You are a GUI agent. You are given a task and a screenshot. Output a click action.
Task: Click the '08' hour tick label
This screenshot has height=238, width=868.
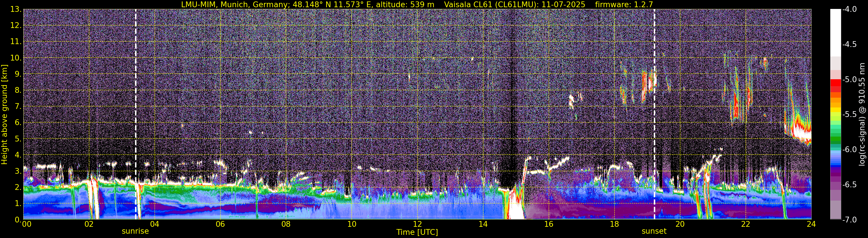[286, 224]
